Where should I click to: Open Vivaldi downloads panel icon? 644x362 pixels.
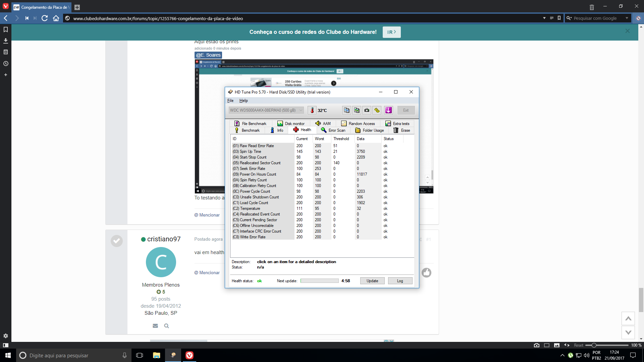pos(6,41)
